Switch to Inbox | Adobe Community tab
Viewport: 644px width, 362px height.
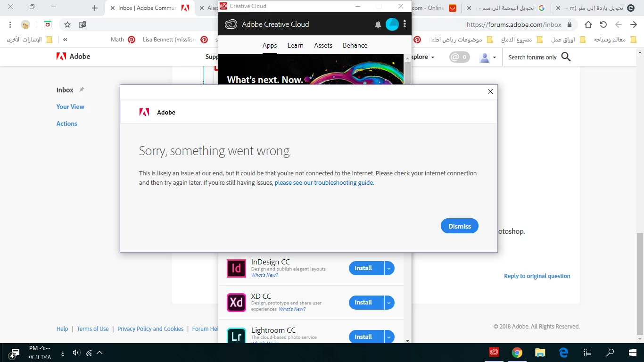151,8
